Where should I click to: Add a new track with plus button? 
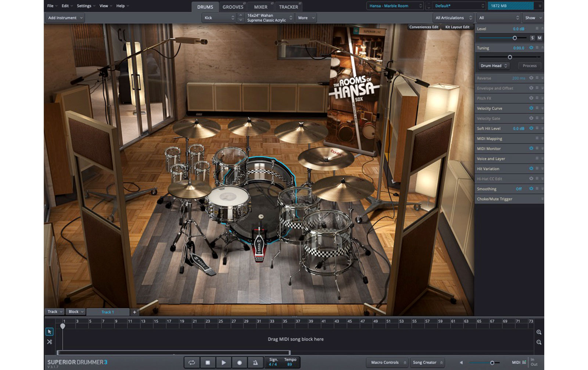tap(135, 312)
